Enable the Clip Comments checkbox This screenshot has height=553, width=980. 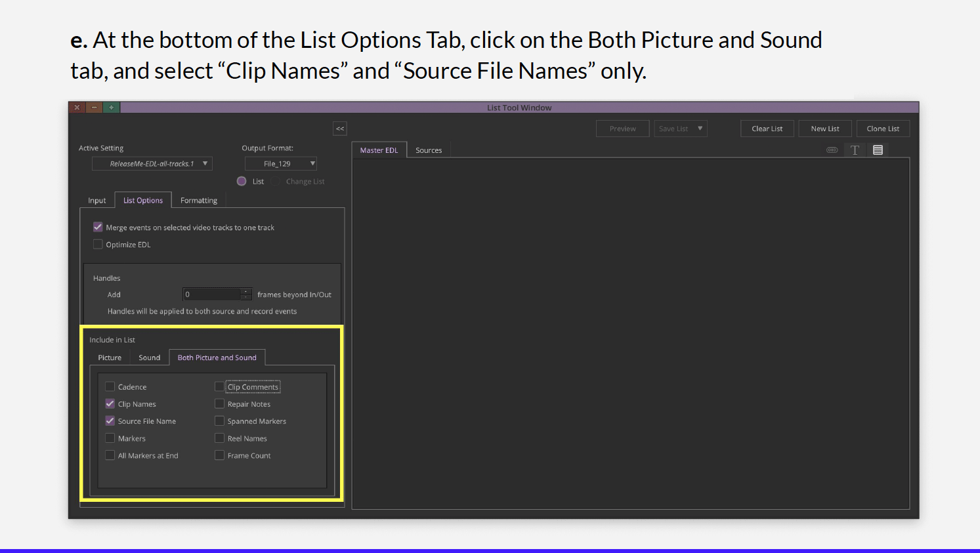[x=219, y=386]
